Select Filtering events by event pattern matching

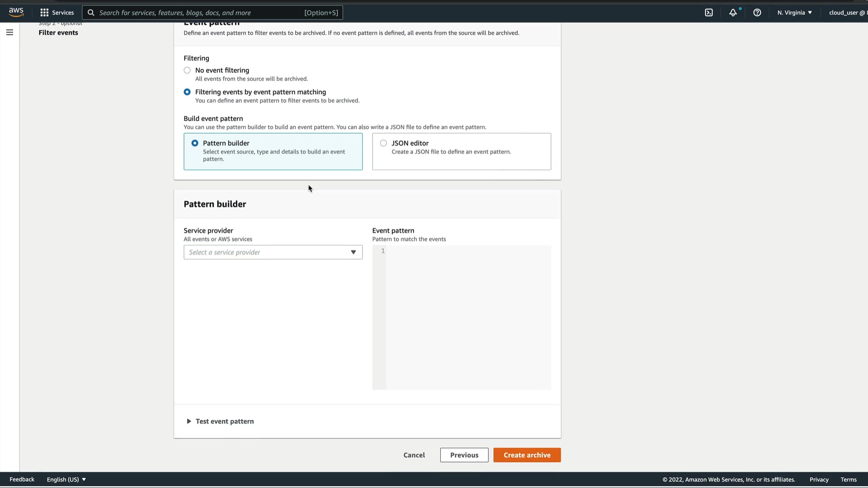(x=187, y=92)
